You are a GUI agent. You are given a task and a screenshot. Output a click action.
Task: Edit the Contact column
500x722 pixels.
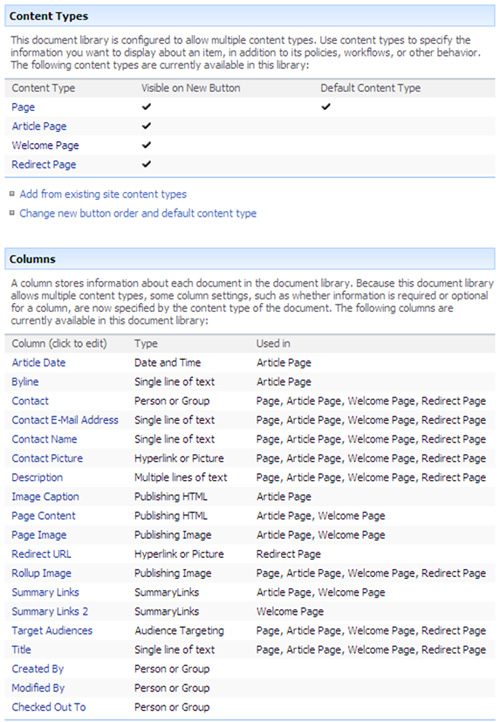30,401
